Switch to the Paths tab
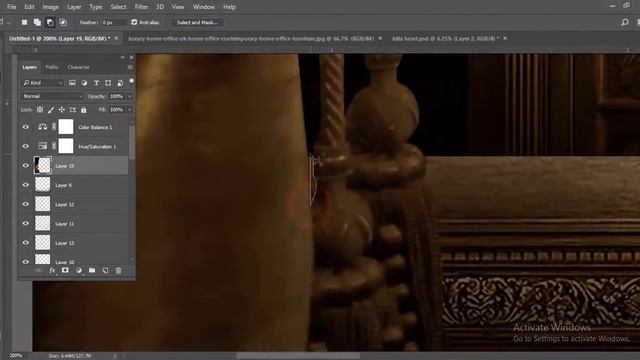The height and width of the screenshot is (360, 640). (52, 67)
